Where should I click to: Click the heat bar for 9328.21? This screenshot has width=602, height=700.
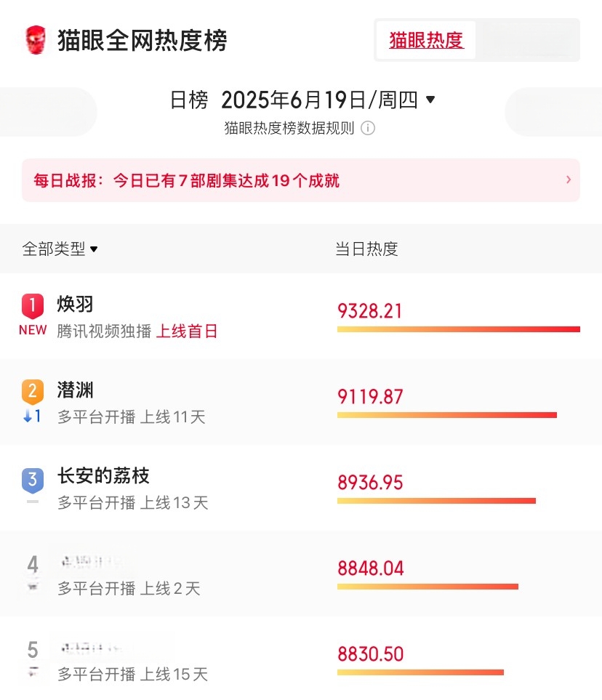pyautogui.click(x=459, y=329)
